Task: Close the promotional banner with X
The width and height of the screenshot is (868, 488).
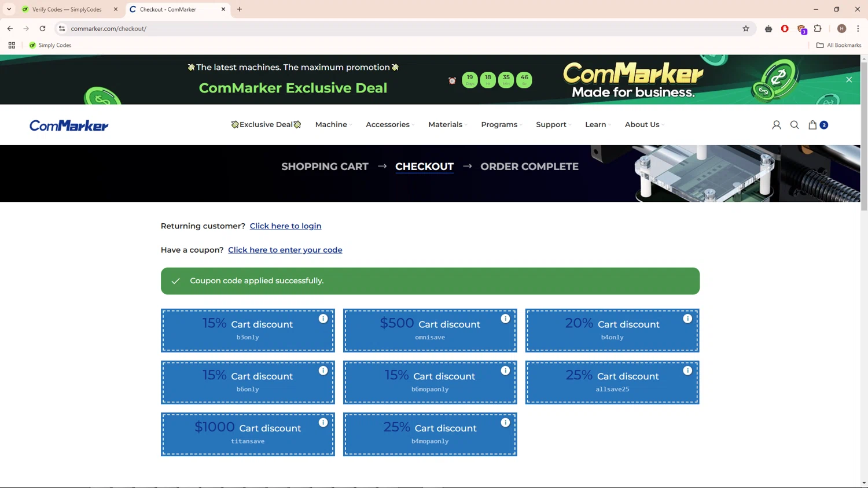Action: [849, 80]
